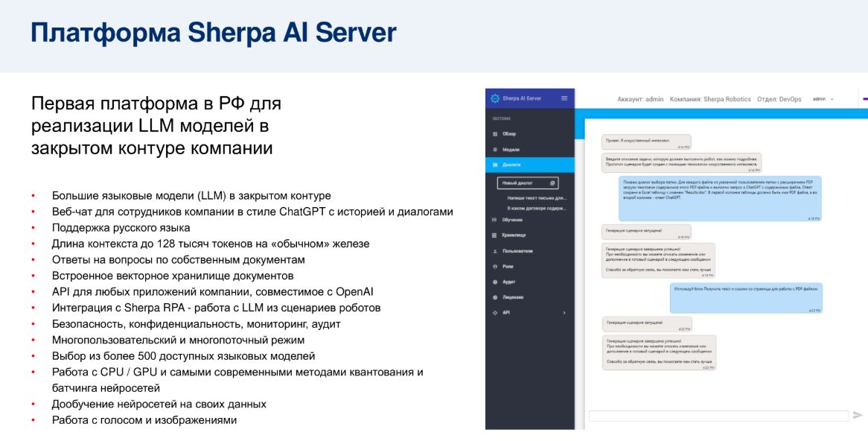The width and height of the screenshot is (868, 441).
Task: Expand the API submenu chevron
Action: coord(564,313)
